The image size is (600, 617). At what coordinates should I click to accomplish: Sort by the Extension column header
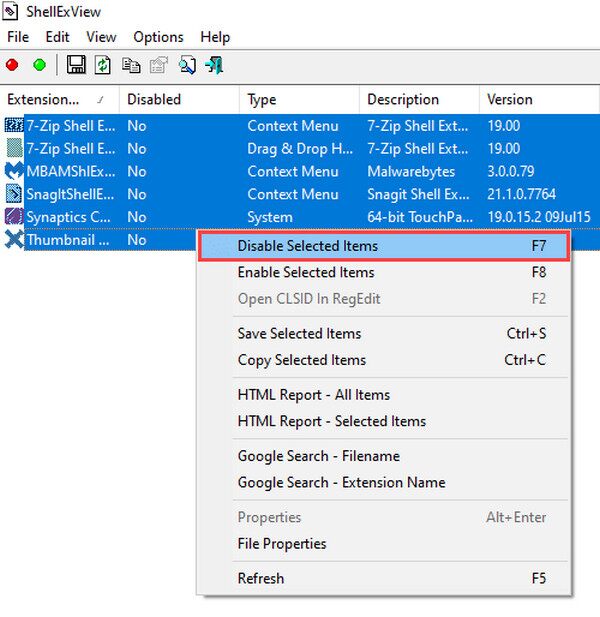pyautogui.click(x=59, y=100)
